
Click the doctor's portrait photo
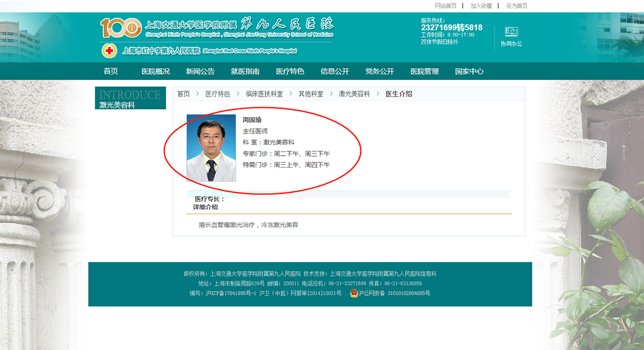click(x=211, y=148)
